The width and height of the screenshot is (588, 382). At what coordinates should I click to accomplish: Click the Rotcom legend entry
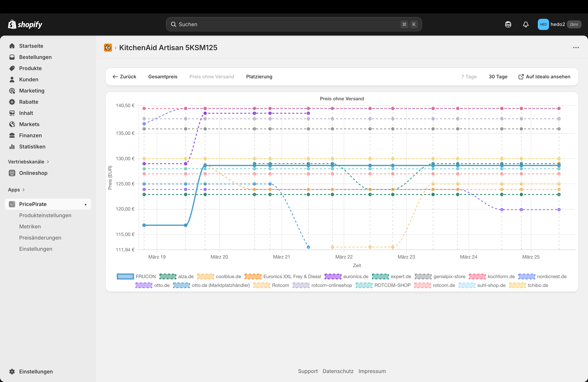271,285
